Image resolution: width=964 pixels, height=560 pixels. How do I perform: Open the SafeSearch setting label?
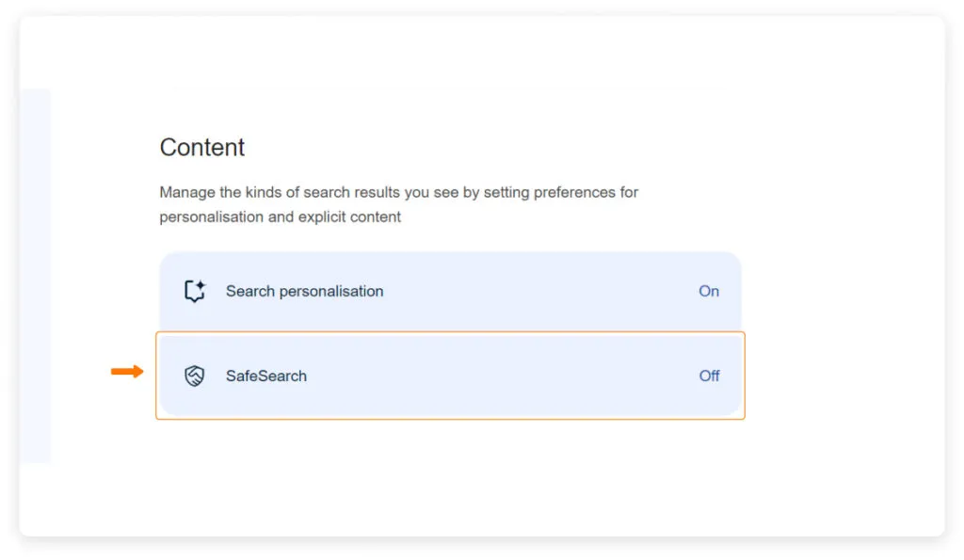point(266,376)
